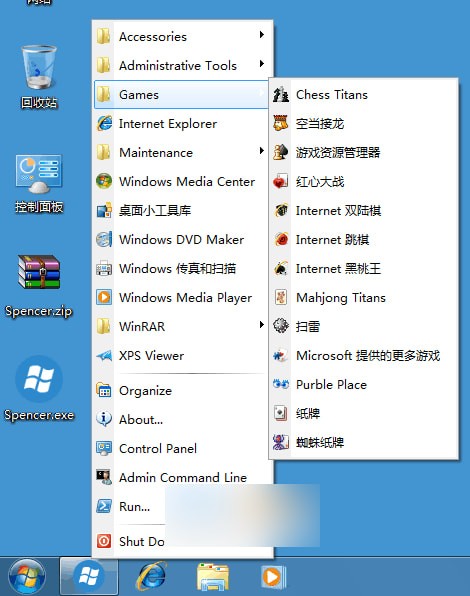The height and width of the screenshot is (596, 470).
Task: Open Purble Place game
Action: 363,385
